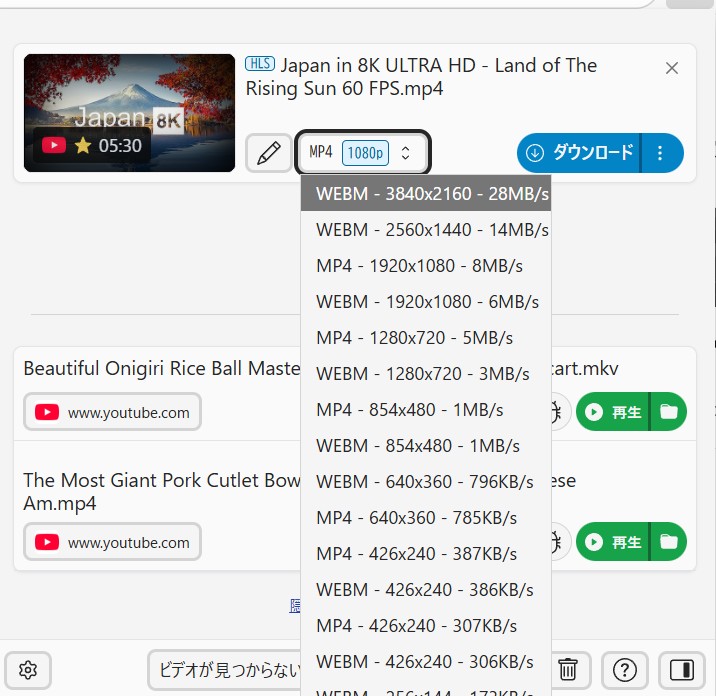Click the blue ダウンロード button
Viewport: 716px width, 696px height.
pyautogui.click(x=579, y=153)
